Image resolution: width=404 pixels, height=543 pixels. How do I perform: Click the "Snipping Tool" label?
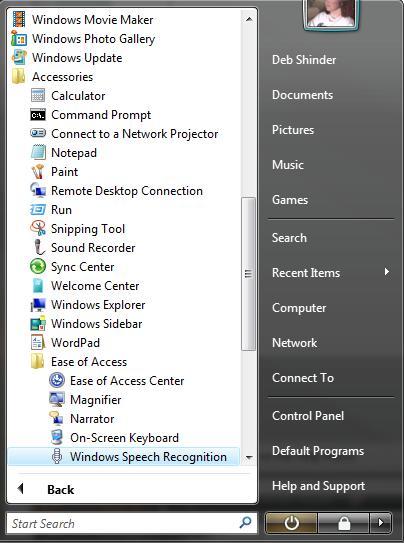(88, 229)
